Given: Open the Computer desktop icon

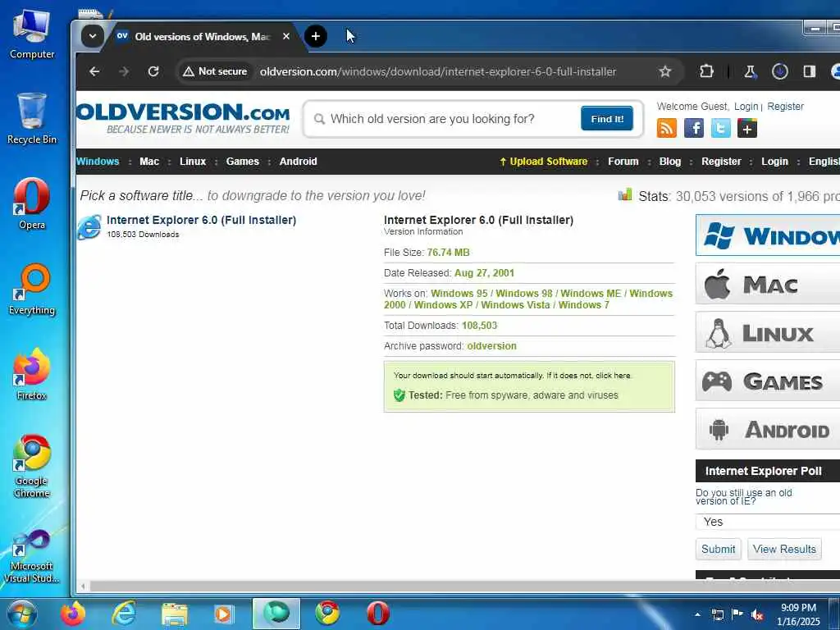Looking at the screenshot, I should 32,34.
